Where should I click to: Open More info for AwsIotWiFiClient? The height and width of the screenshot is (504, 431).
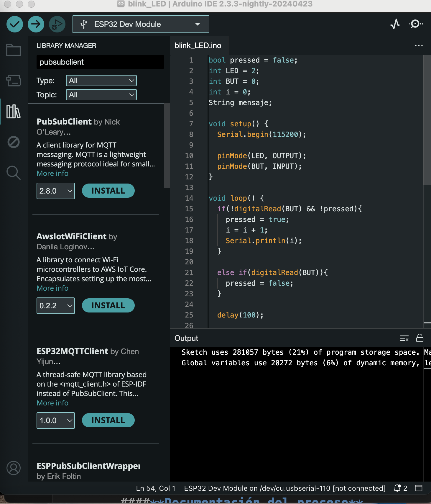(x=52, y=288)
